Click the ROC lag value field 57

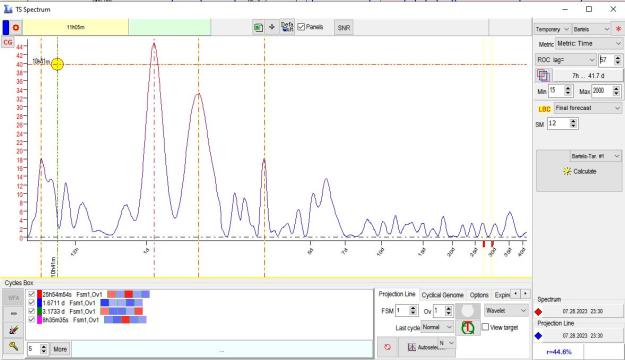coord(607,60)
